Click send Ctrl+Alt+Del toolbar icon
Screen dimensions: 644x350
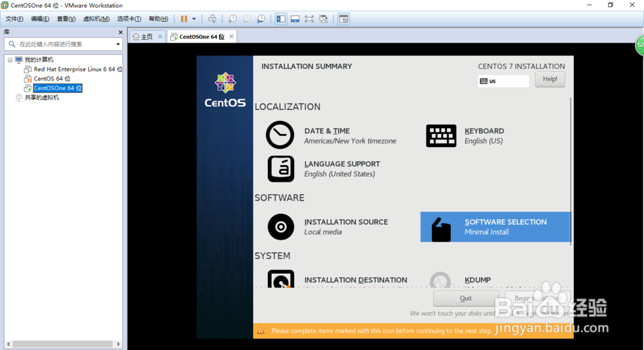[x=212, y=19]
